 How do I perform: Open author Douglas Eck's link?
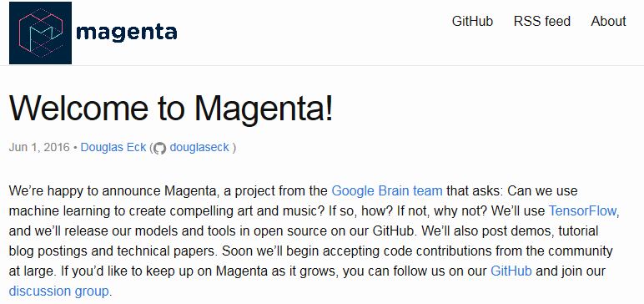click(113, 147)
